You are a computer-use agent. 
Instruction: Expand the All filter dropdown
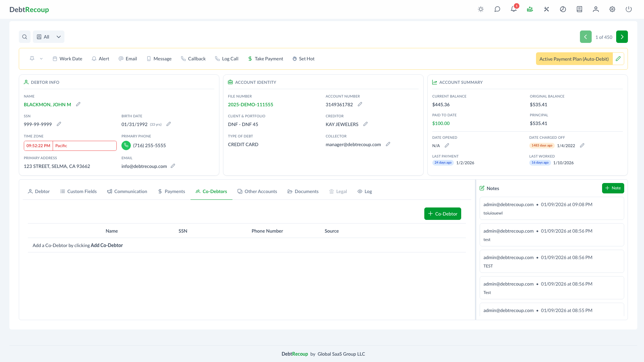point(48,37)
